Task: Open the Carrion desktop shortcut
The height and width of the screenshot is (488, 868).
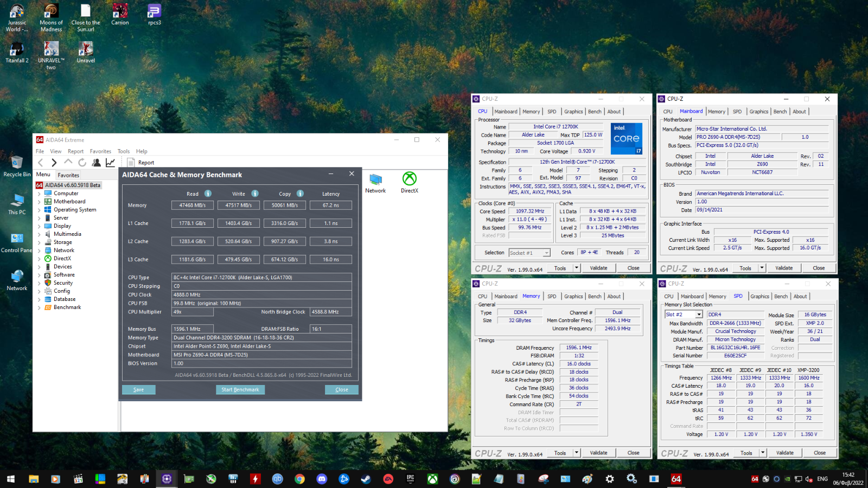Action: 120,15
